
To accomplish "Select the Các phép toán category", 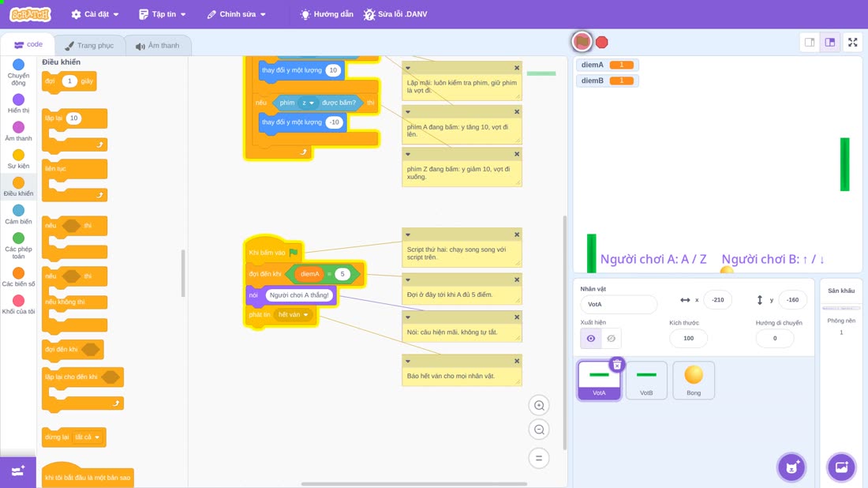I will point(18,246).
